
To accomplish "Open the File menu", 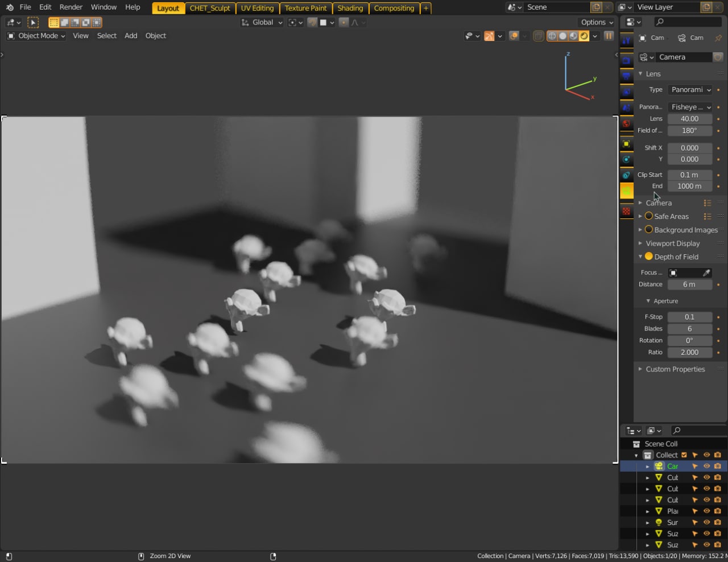I will point(25,7).
